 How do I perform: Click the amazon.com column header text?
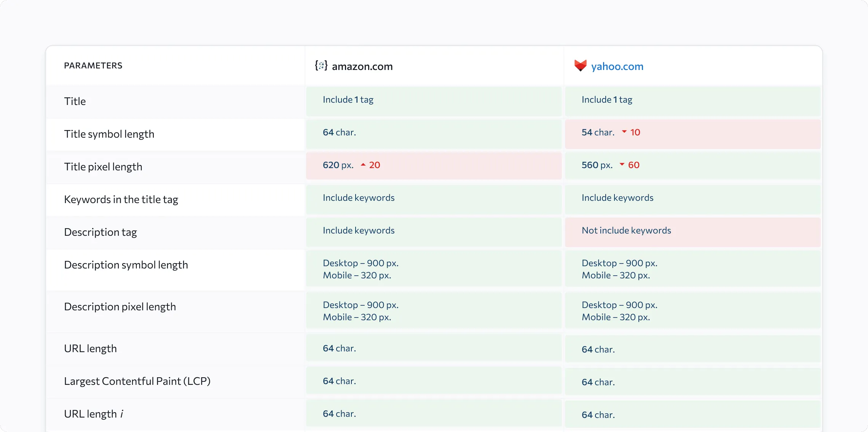coord(362,67)
